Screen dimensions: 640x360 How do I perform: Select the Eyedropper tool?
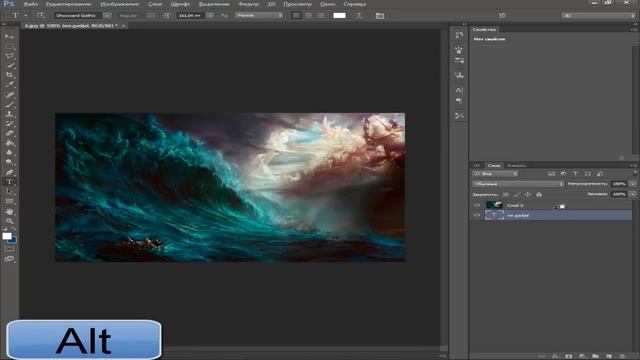pos(9,85)
